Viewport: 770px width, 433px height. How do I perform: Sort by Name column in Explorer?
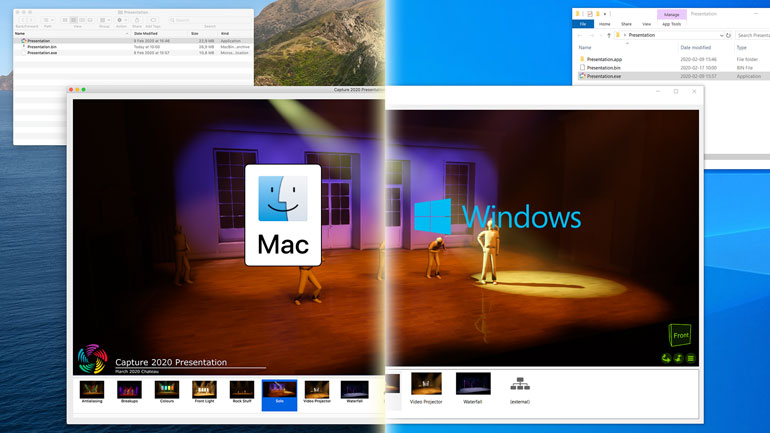click(x=584, y=48)
